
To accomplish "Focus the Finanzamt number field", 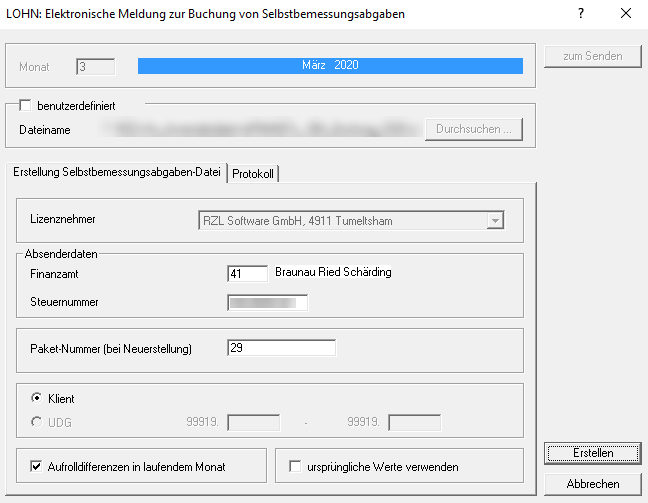I will [248, 273].
